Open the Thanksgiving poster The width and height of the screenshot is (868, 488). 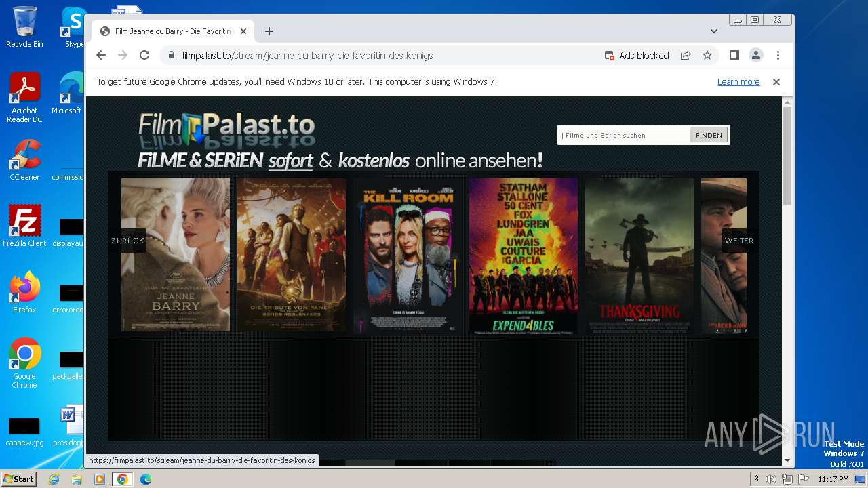click(x=639, y=256)
